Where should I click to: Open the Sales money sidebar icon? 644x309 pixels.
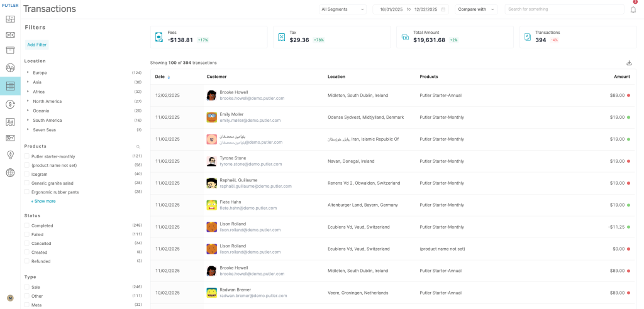coord(10,35)
